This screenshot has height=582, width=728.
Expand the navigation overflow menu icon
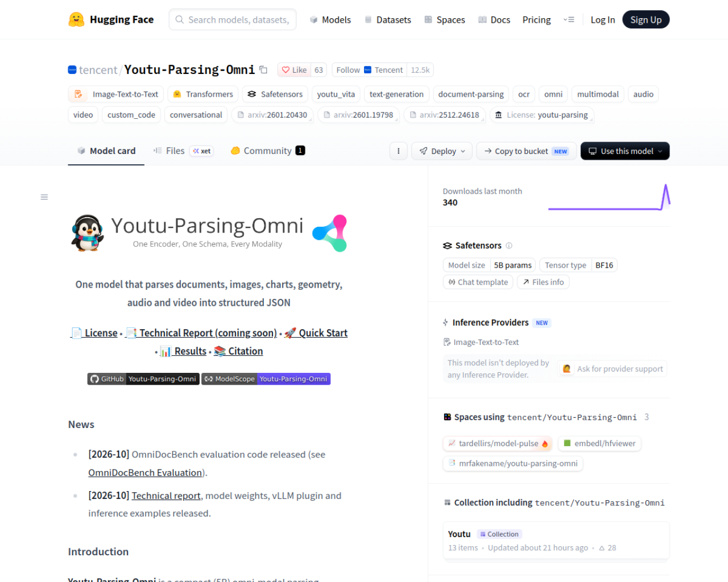coord(569,20)
